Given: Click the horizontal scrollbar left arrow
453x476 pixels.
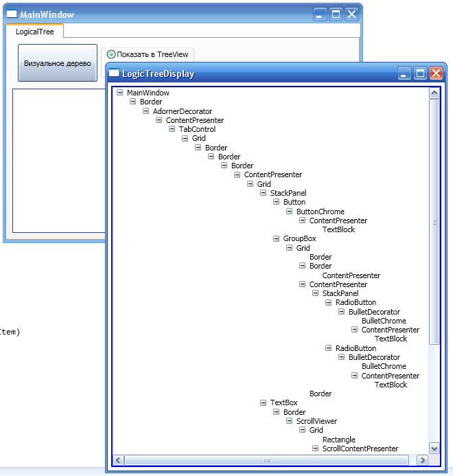Looking at the screenshot, I should click(x=118, y=460).
